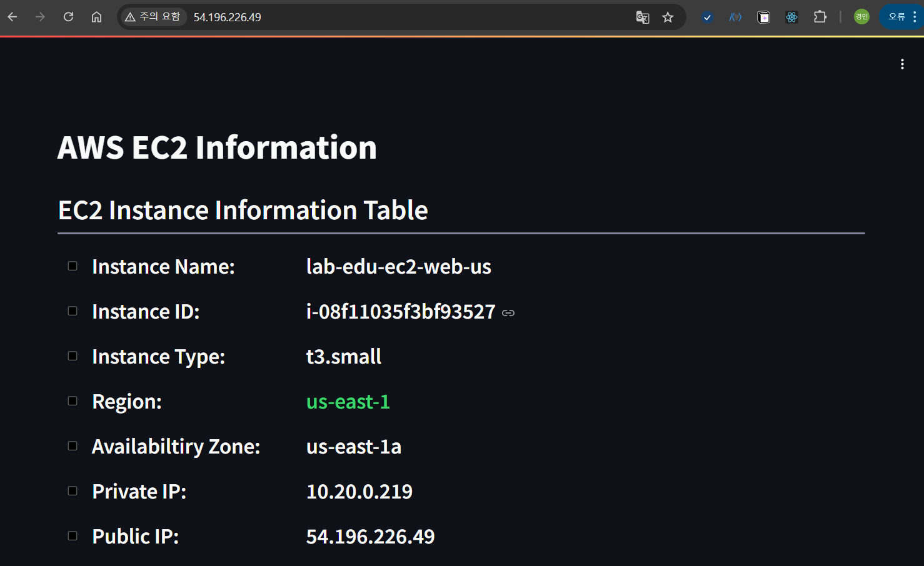This screenshot has height=566, width=924.
Task: Click the anchor link icon beside Instance ID
Action: tap(508, 313)
